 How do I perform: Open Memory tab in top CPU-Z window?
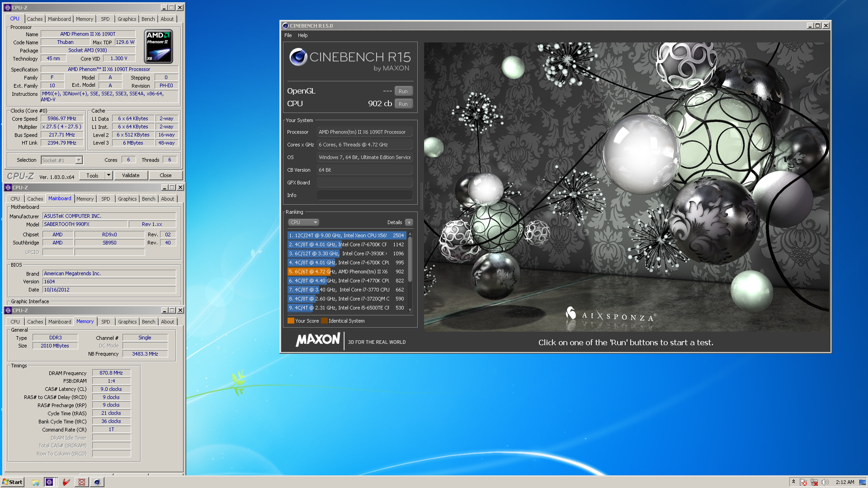tap(85, 19)
